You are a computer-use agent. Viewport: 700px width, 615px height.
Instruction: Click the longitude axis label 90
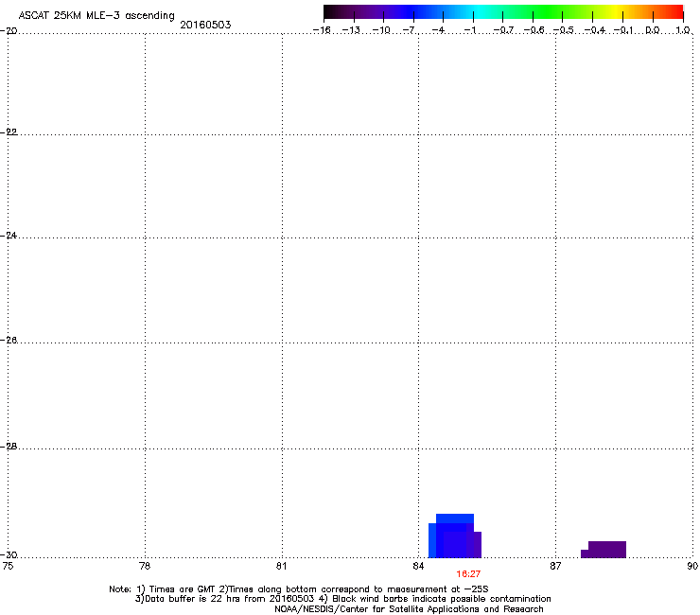pos(692,567)
